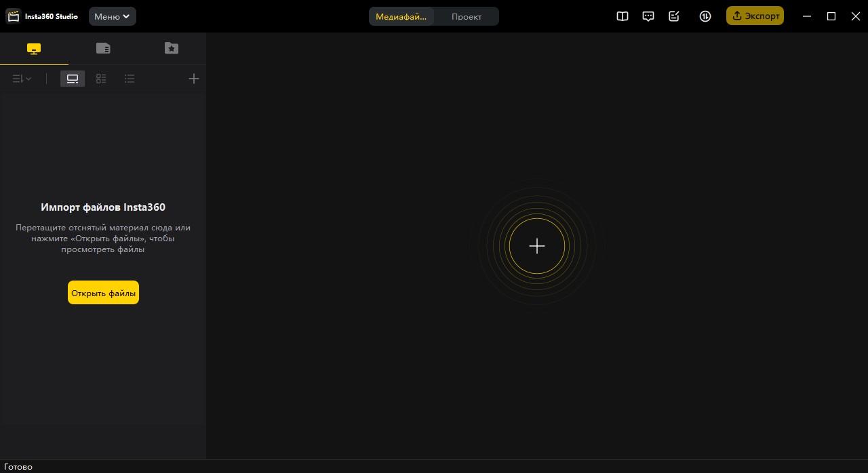
Task: Switch to detailed list view with thumbnails
Action: coord(101,79)
